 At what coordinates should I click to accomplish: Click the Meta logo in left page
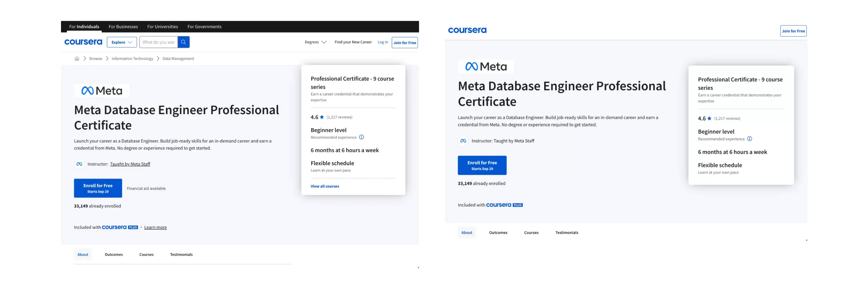(x=102, y=91)
